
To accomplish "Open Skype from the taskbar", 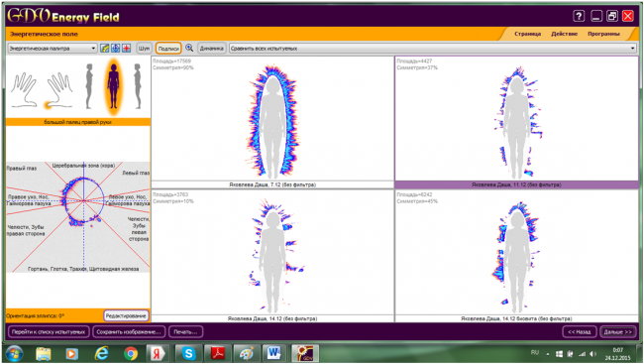I will tap(188, 353).
